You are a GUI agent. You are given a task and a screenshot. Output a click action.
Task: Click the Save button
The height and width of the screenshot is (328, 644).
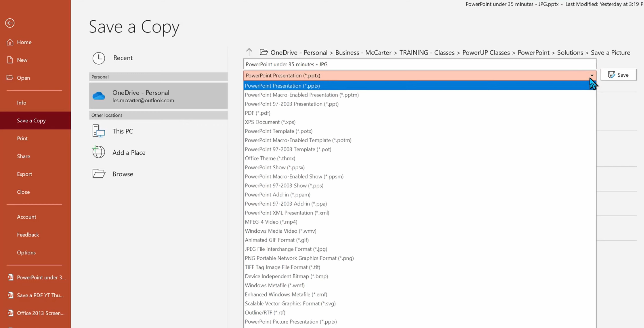tap(618, 75)
